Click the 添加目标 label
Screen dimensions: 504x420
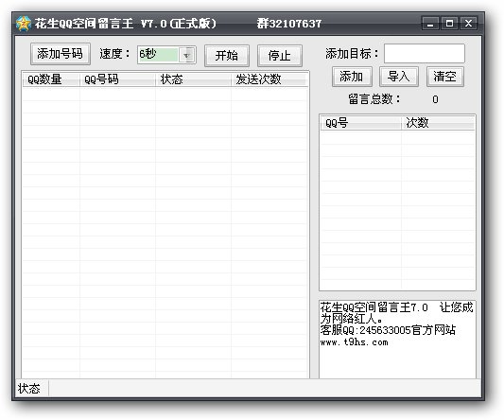[x=352, y=53]
